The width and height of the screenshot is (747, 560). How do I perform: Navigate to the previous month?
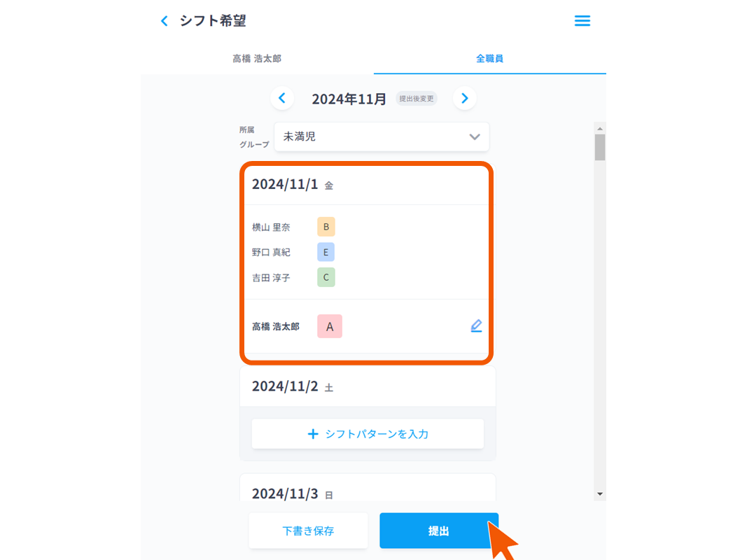[282, 98]
